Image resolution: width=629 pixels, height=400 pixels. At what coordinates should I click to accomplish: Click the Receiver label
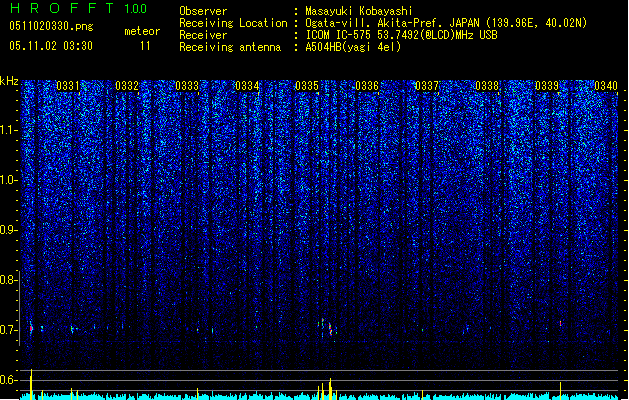203,35
